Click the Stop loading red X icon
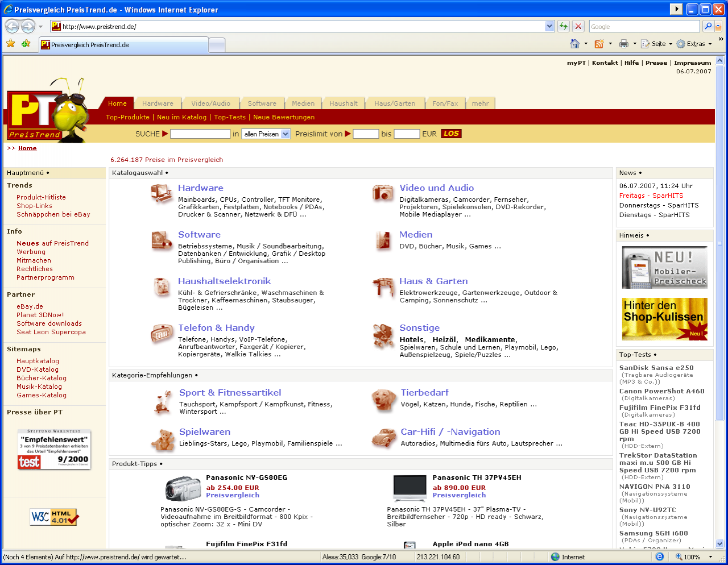The height and width of the screenshot is (565, 728). 578,26
